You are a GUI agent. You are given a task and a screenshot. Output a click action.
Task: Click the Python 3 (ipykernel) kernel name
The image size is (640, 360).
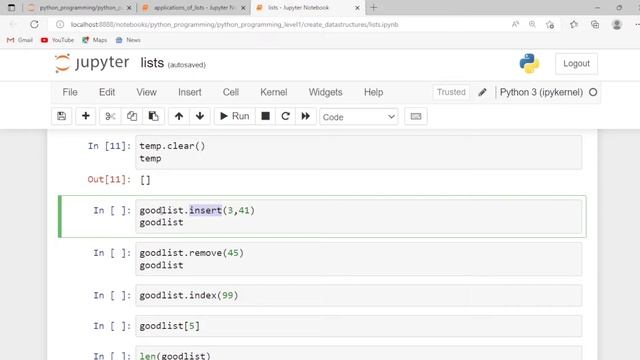pyautogui.click(x=541, y=92)
